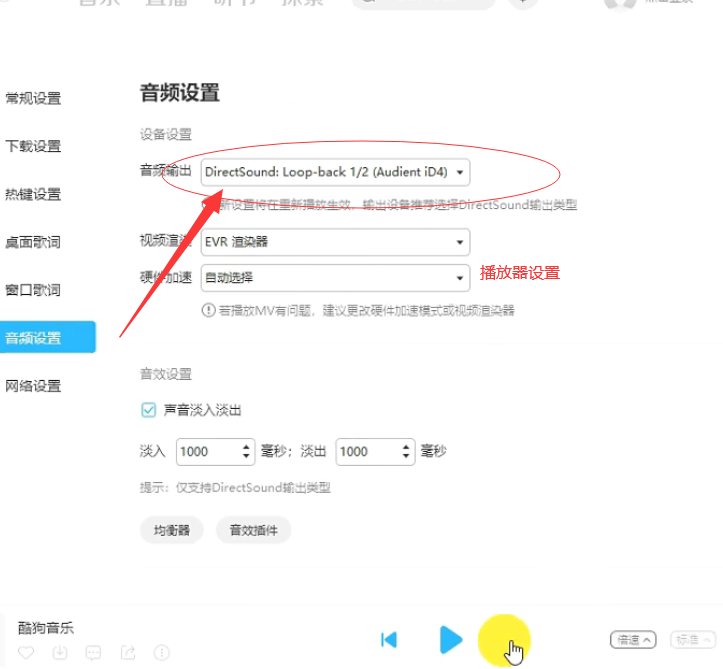Click the info icon beside MV hint

208,310
